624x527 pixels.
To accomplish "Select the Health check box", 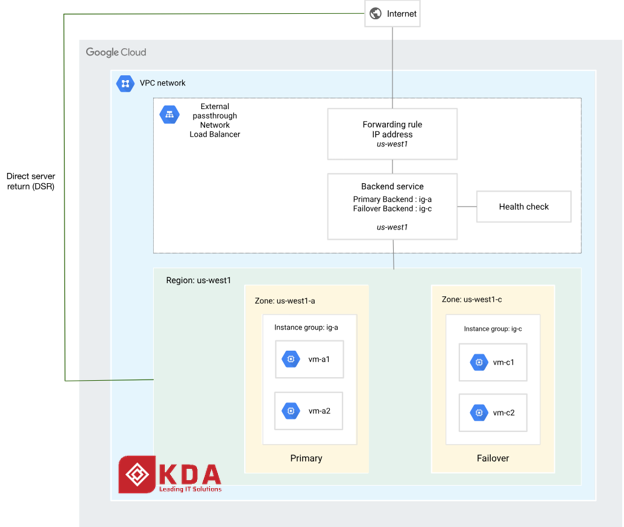I will coord(524,207).
